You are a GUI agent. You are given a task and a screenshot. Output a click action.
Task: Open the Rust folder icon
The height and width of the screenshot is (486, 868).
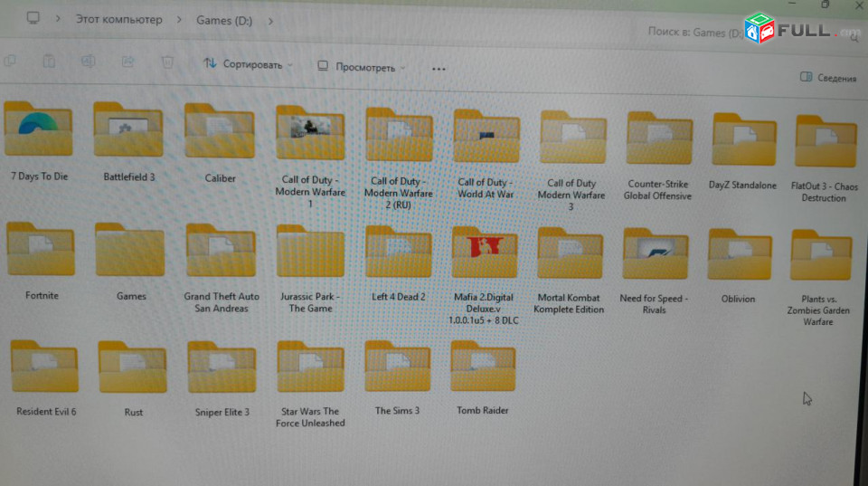click(132, 367)
